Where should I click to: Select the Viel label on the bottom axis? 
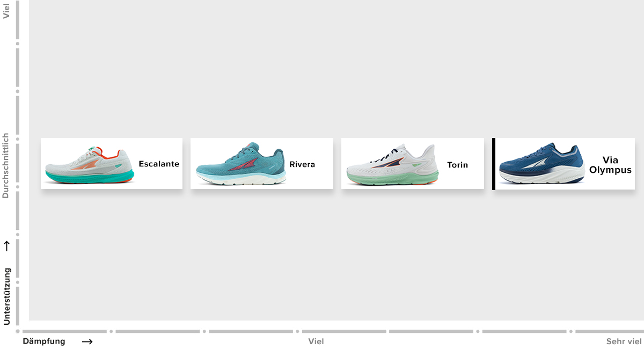316,341
